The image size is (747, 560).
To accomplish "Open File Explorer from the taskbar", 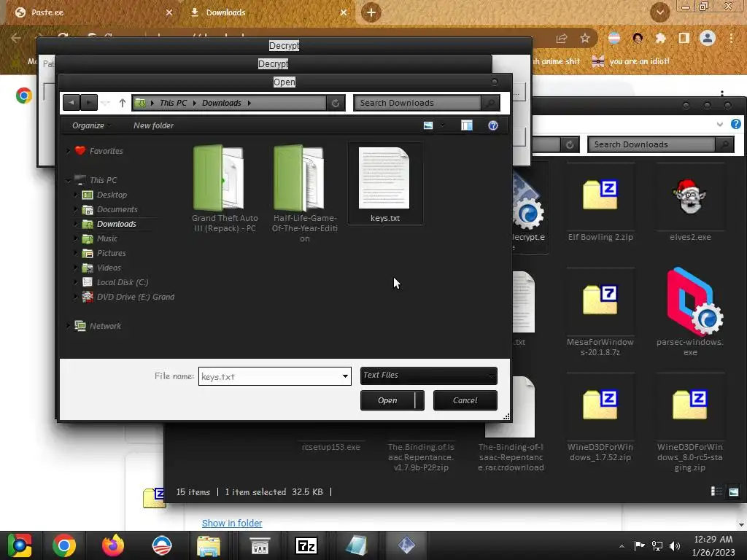I will click(209, 545).
